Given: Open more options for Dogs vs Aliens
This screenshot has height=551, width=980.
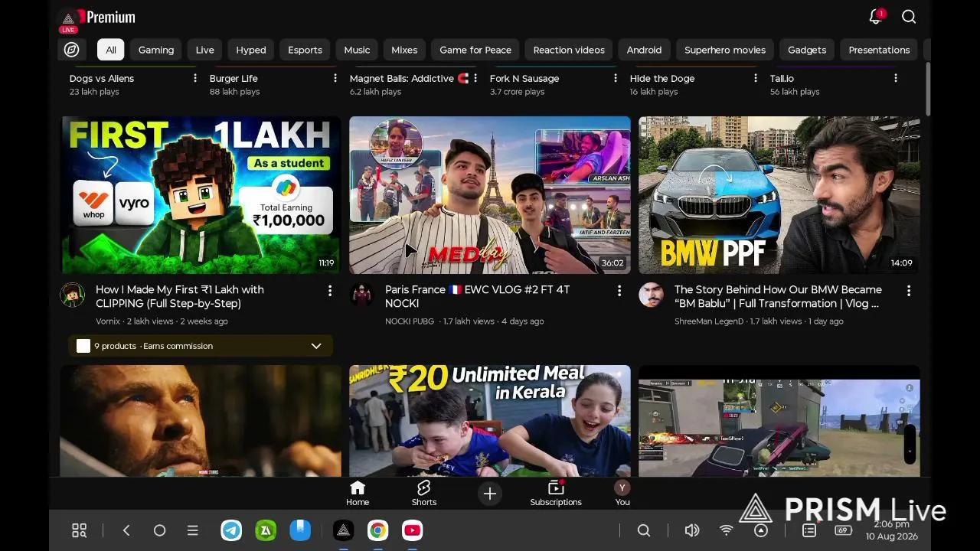Looking at the screenshot, I should (195, 78).
